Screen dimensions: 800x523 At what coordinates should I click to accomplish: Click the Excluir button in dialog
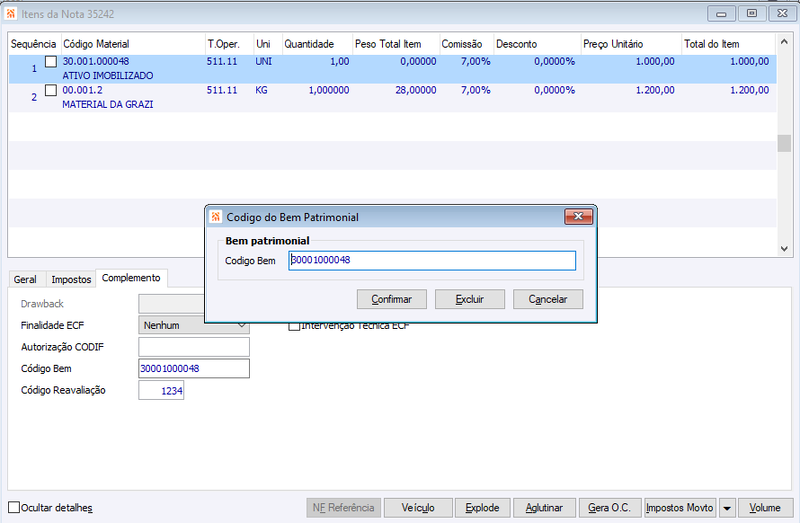pos(470,299)
